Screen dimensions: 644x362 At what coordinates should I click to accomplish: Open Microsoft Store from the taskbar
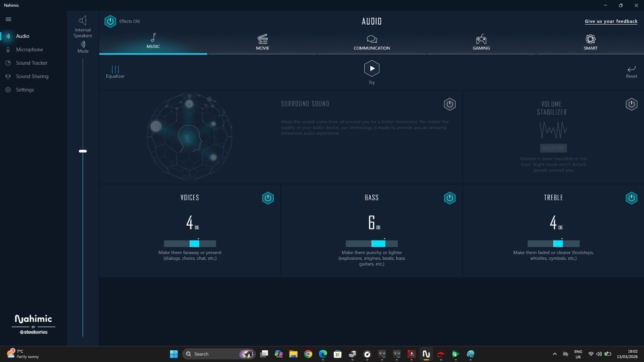(338, 354)
